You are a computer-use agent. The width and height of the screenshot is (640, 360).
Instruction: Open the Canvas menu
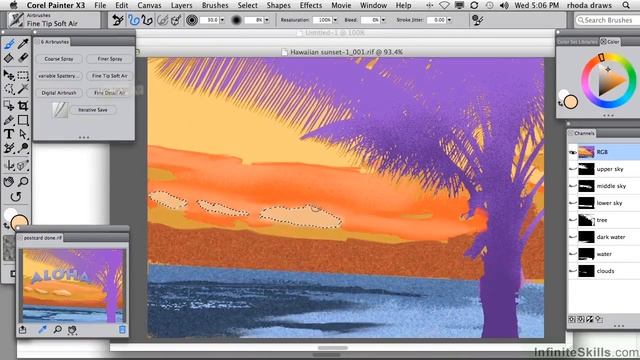pos(149,5)
